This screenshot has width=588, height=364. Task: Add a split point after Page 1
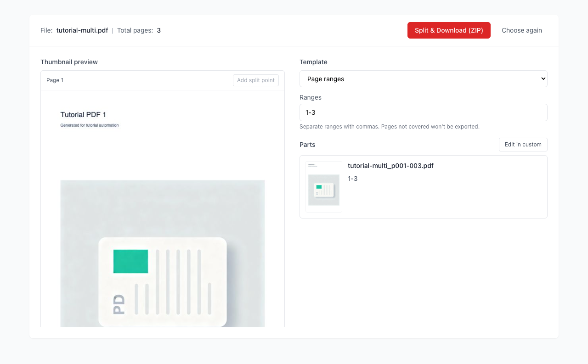(x=255, y=80)
